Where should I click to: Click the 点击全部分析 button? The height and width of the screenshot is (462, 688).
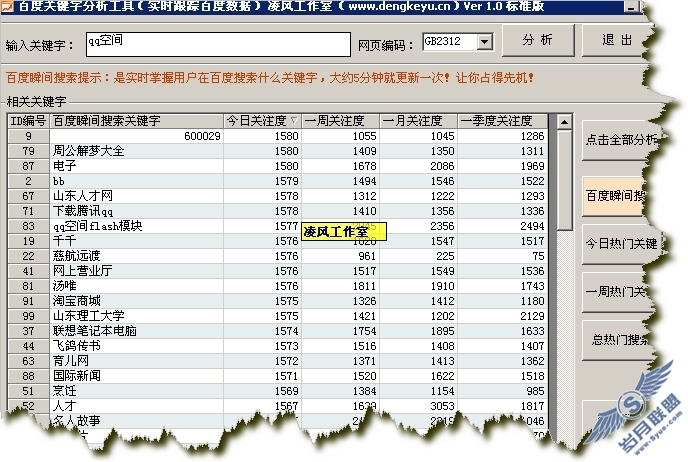tap(620, 140)
